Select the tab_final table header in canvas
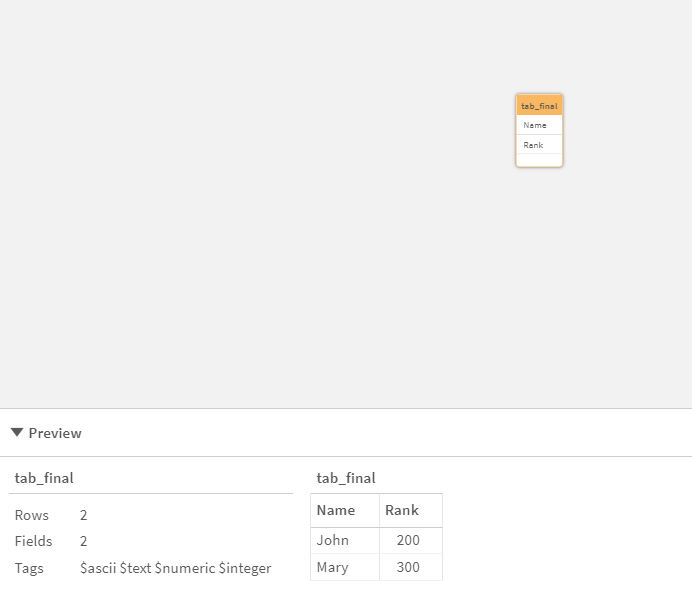Screen dimensions: 692x592 click(x=539, y=105)
